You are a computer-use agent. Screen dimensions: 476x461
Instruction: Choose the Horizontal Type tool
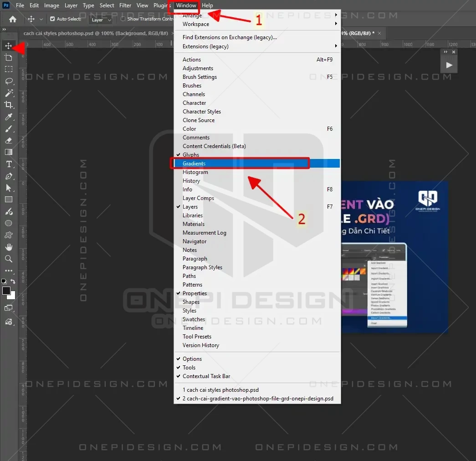(9, 164)
